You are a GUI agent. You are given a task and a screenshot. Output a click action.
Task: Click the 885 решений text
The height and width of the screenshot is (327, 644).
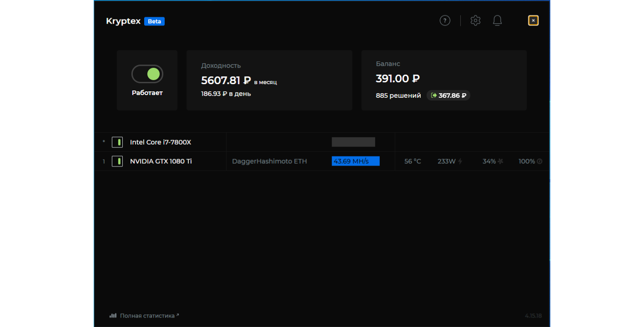pos(398,96)
